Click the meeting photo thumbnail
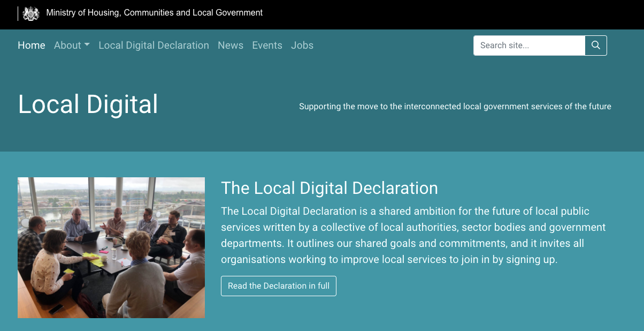 tap(111, 247)
